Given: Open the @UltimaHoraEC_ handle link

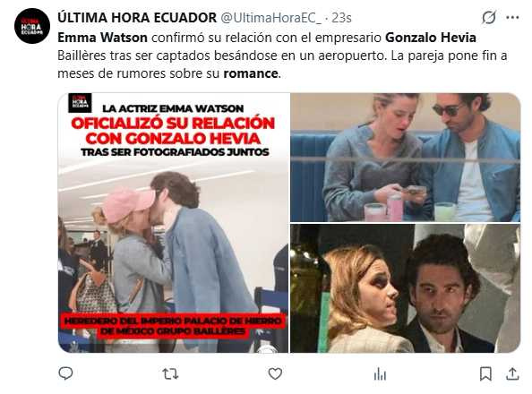Looking at the screenshot, I should click(271, 18).
